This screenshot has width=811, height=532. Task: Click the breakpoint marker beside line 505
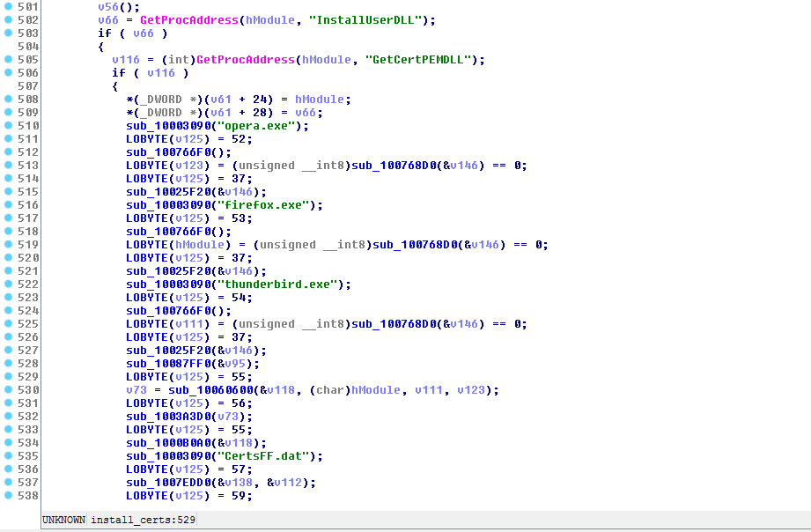[x=8, y=59]
